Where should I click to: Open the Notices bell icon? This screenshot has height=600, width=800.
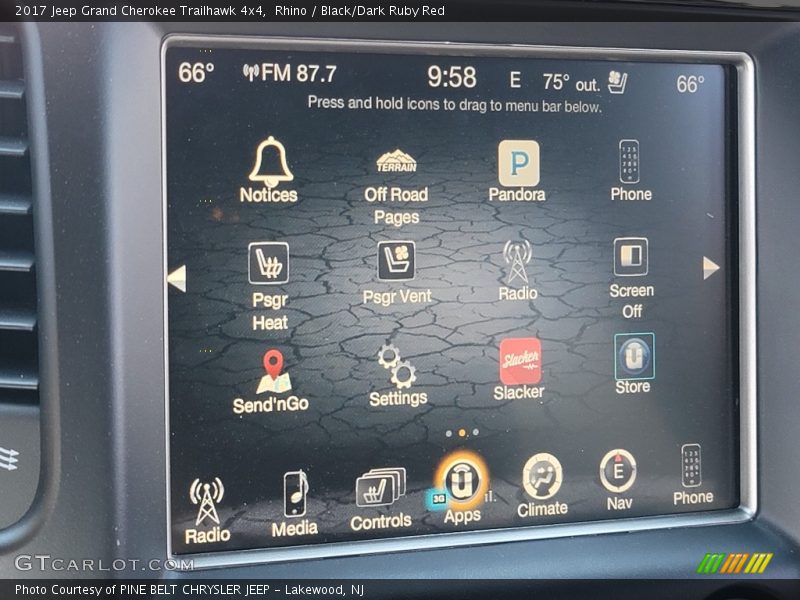pyautogui.click(x=269, y=168)
